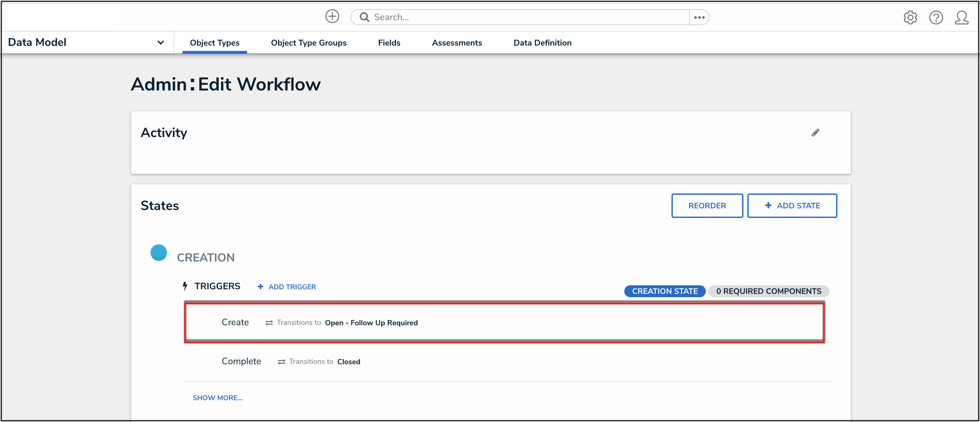Click the pencil edit icon for Activity
The width and height of the screenshot is (980, 422).
point(815,132)
